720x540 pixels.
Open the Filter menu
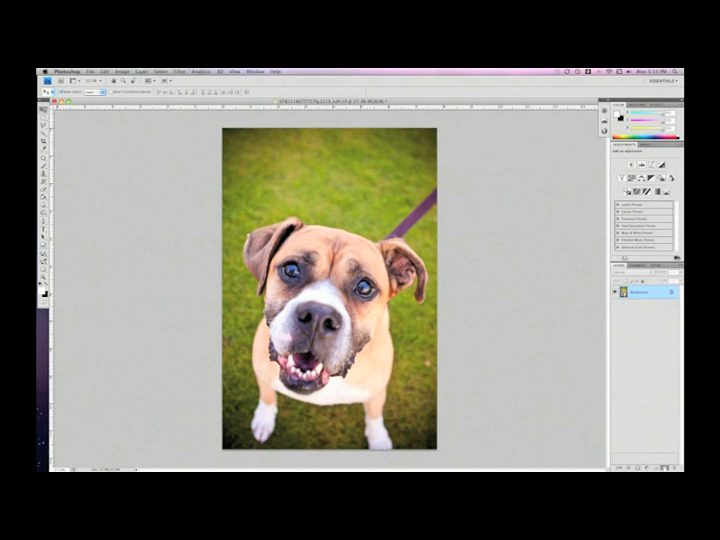pos(179,72)
